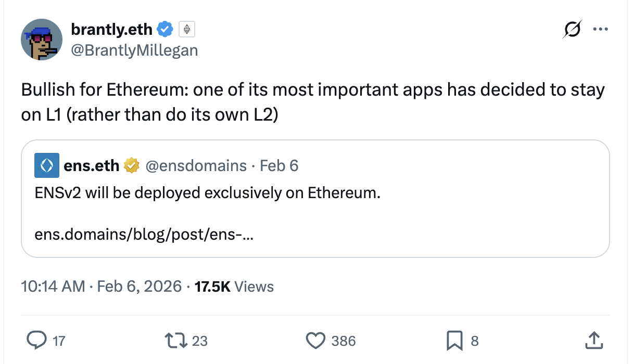Click the Ethereum affiliate badge icon
The image size is (633, 364).
(187, 30)
